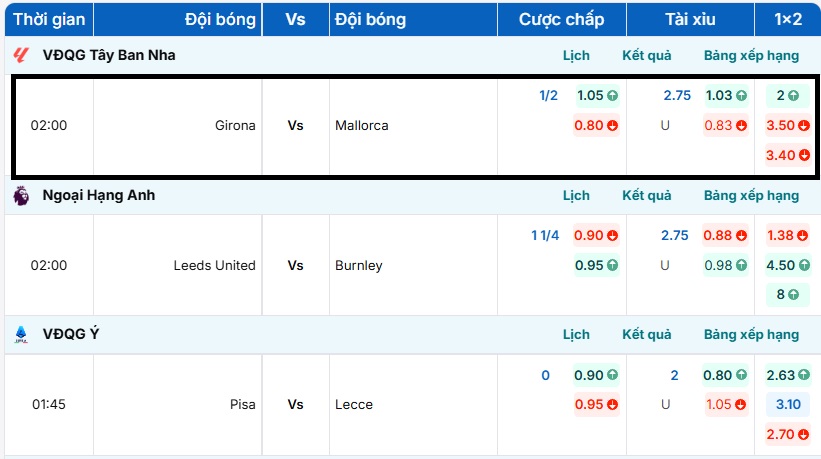
Task: Click over odds 0.88 in Leeds match
Action: (x=725, y=236)
